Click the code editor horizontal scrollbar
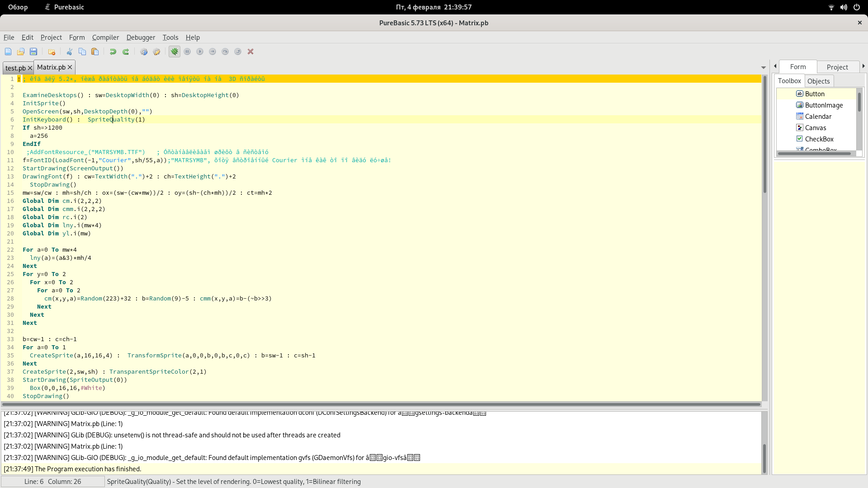Image resolution: width=868 pixels, height=488 pixels. point(381,404)
